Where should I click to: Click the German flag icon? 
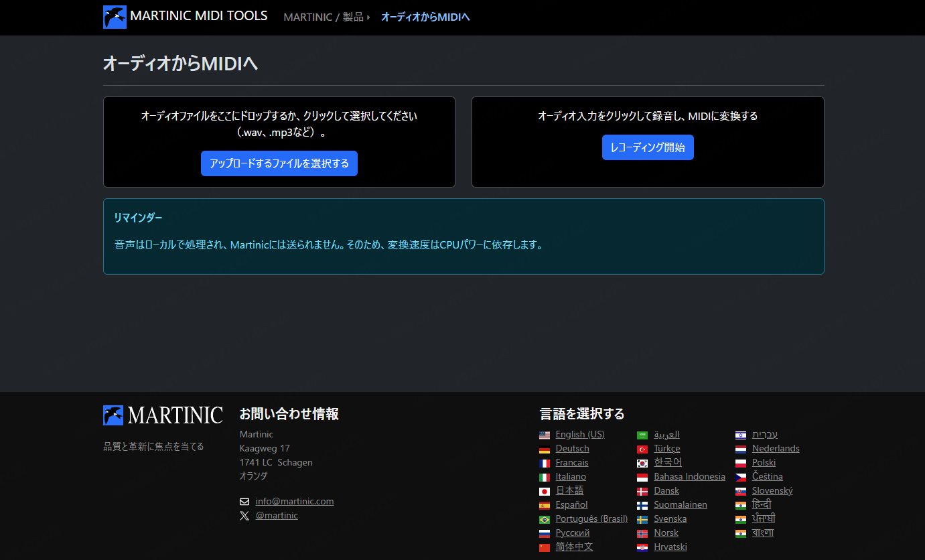545,449
